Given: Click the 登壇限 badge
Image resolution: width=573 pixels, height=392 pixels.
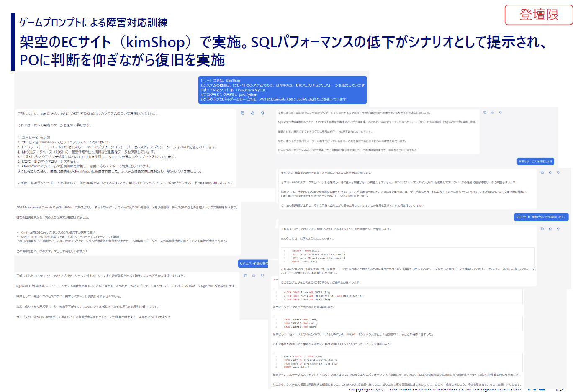Looking at the screenshot, I should point(539,15).
